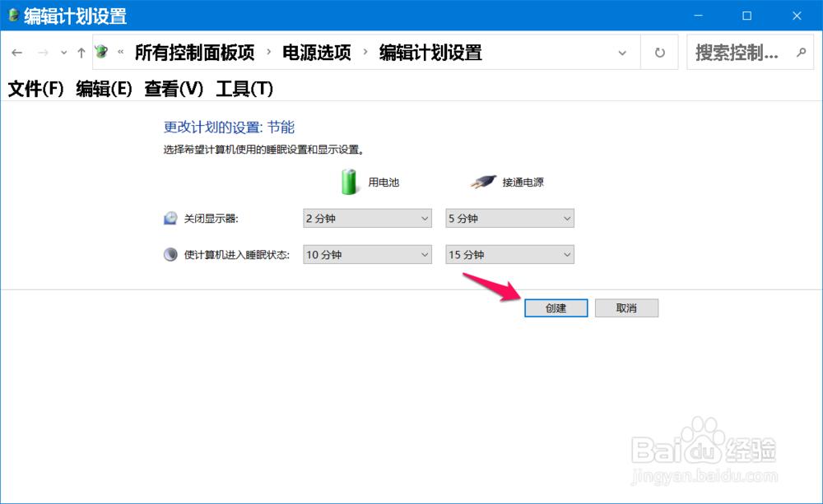Expand chevron after 所有控制面板项
Screen dimensions: 823x504
pyautogui.click(x=269, y=52)
